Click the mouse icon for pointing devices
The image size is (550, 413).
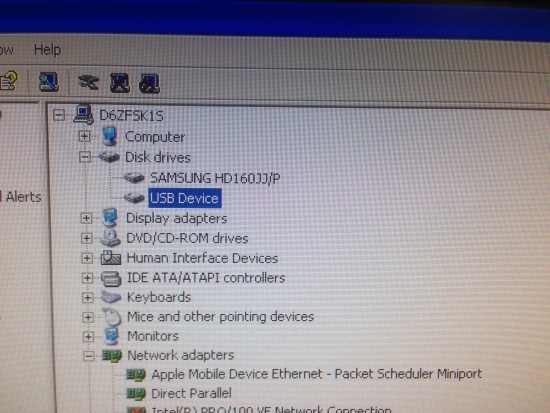[113, 317]
